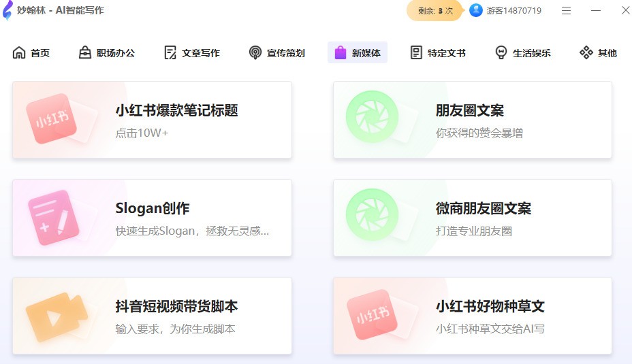The image size is (632, 364).
Task: Click the orange video camera icon on 抖音 card
Action: 57,317
